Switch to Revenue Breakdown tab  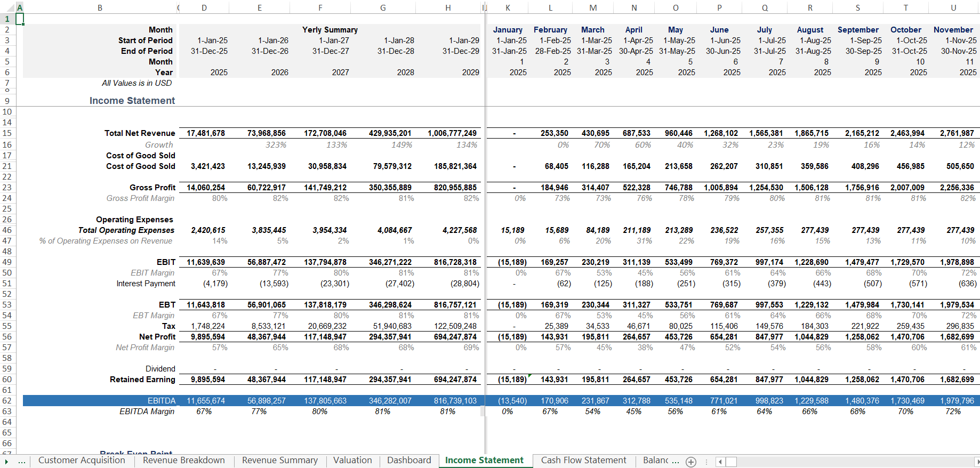coord(184,461)
